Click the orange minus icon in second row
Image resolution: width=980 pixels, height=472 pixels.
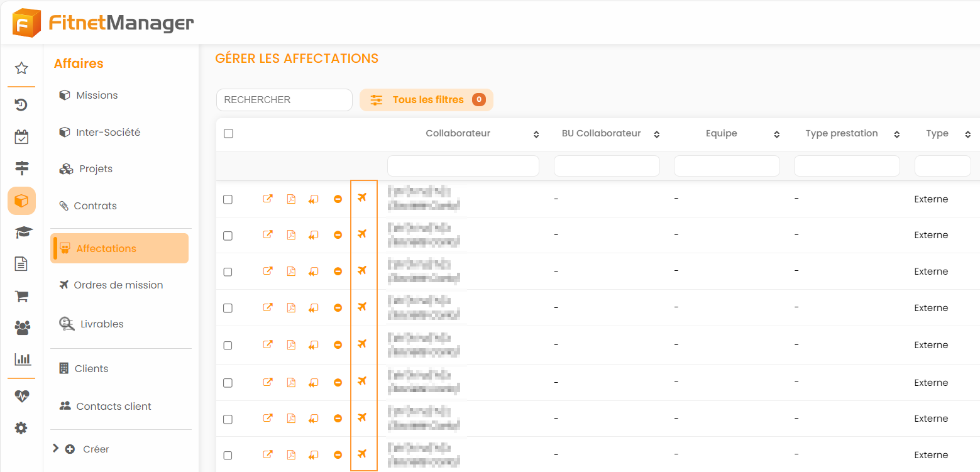338,235
